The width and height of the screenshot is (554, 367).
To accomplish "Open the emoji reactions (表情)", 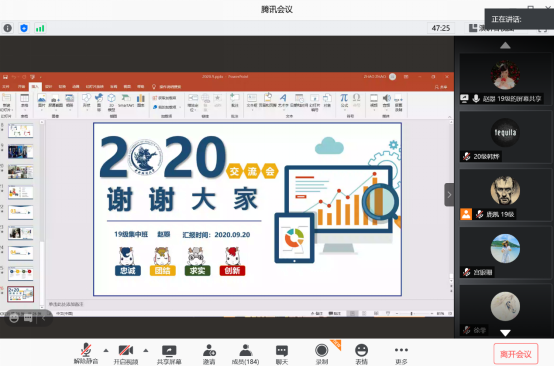I will [x=361, y=354].
